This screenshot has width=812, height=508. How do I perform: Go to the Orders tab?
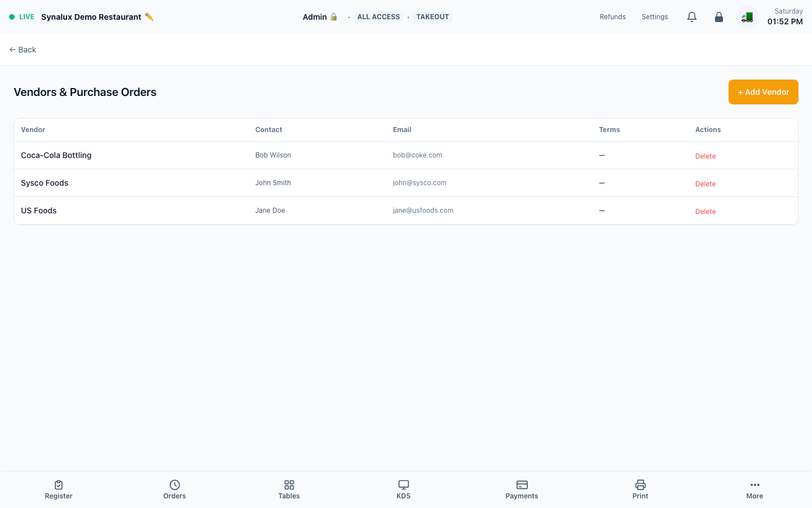[175, 489]
